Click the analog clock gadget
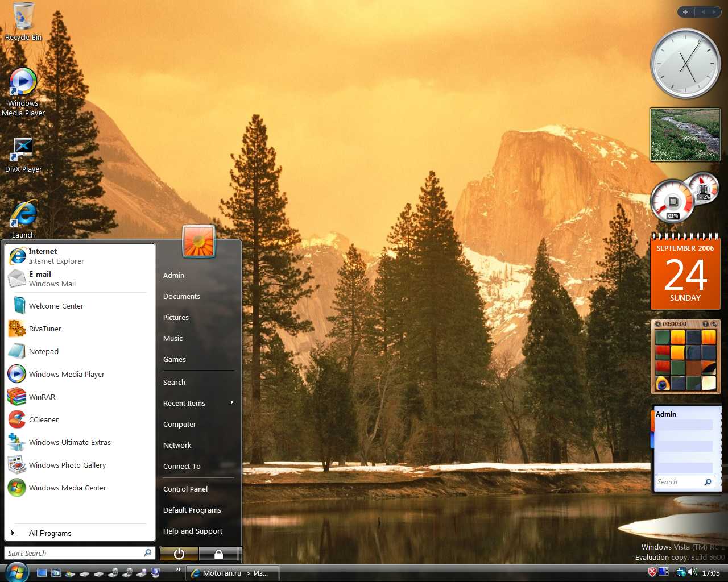Viewport: 728px width, 582px height. click(685, 64)
